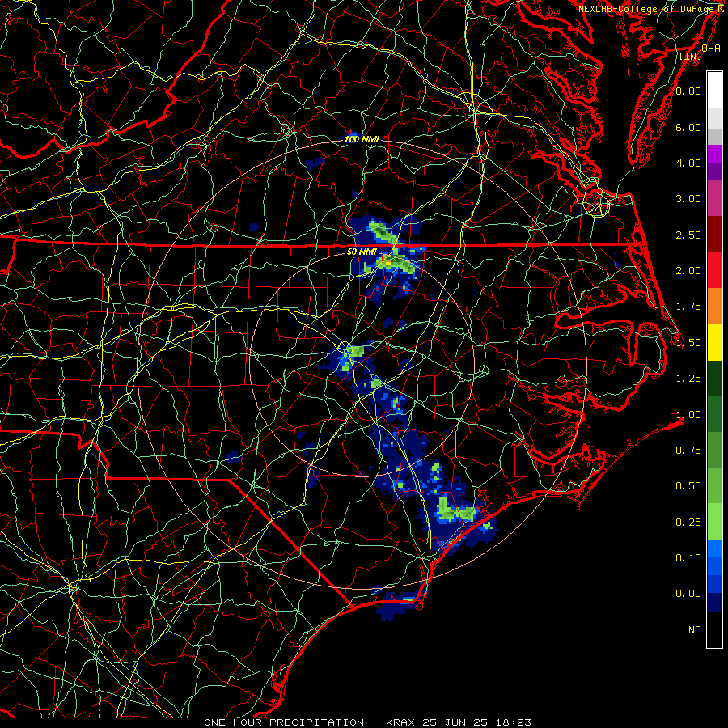Click the magenta legend color above 4.00
The height and width of the screenshot is (728, 728).
pos(714,154)
